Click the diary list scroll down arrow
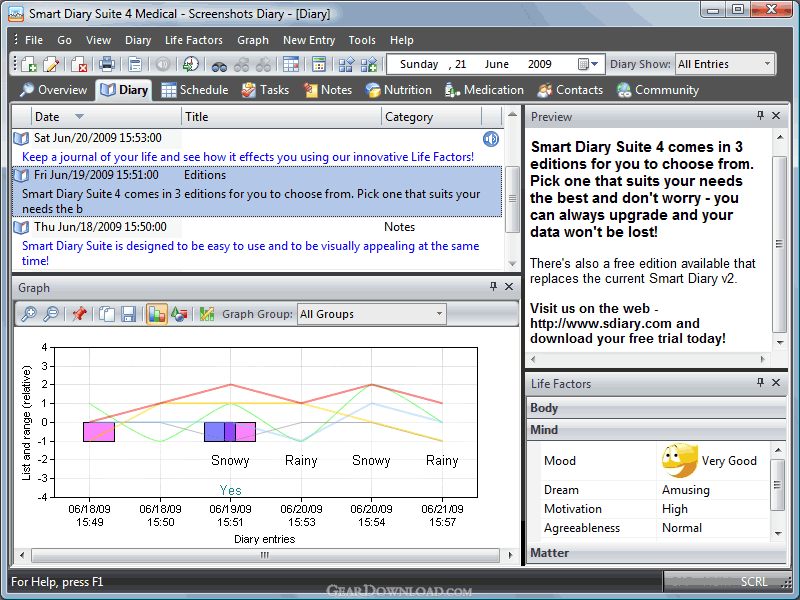Image resolution: width=800 pixels, height=600 pixels. pyautogui.click(x=512, y=264)
